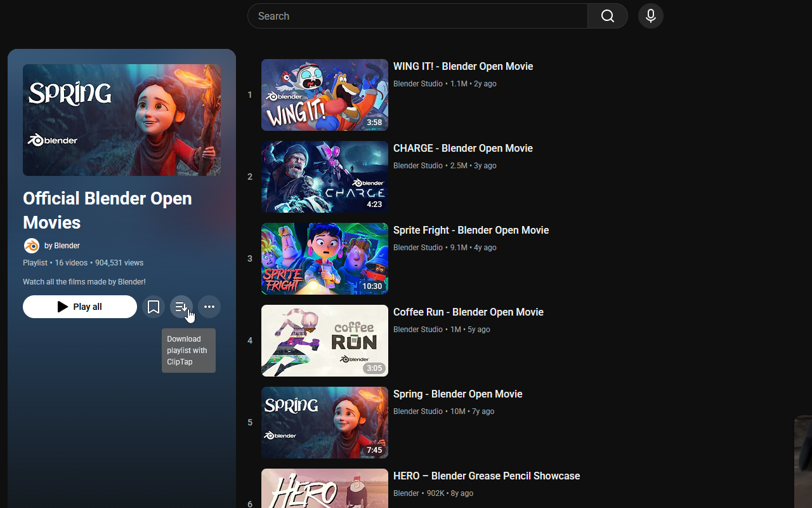Click the Blender channel avatar icon
The height and width of the screenshot is (508, 812).
coord(31,246)
